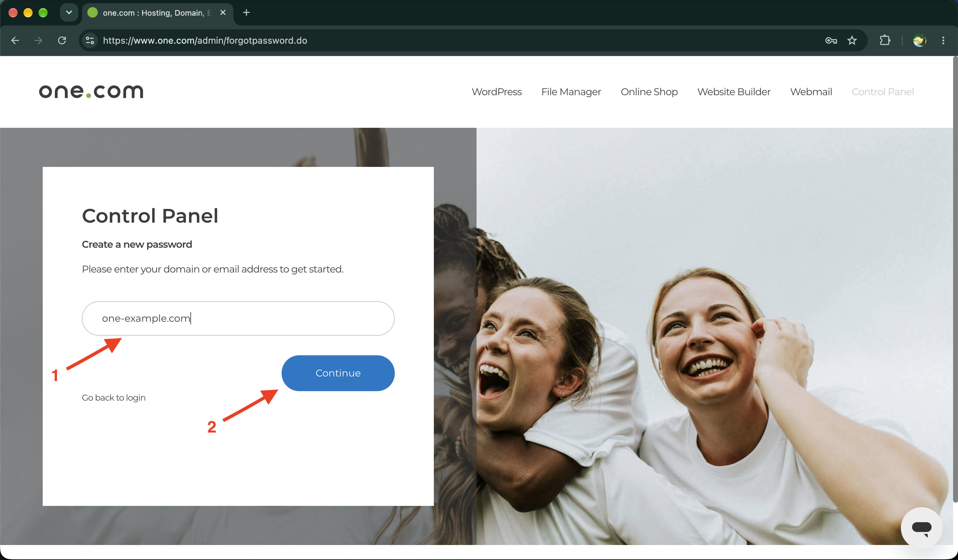958x560 pixels.
Task: Click the address bar URL
Action: (205, 40)
